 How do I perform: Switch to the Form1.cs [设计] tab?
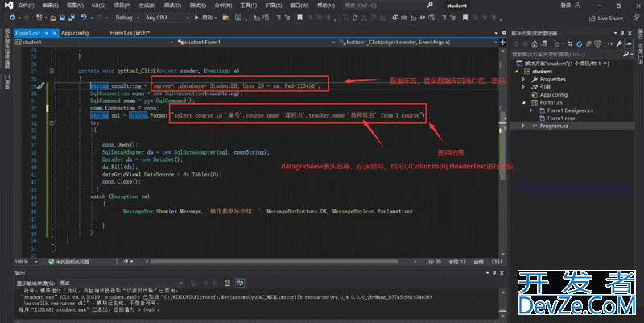(x=130, y=33)
